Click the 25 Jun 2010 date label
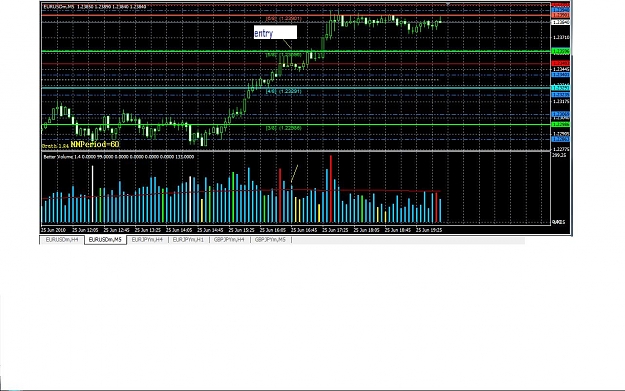The width and height of the screenshot is (625, 391). tap(53, 230)
